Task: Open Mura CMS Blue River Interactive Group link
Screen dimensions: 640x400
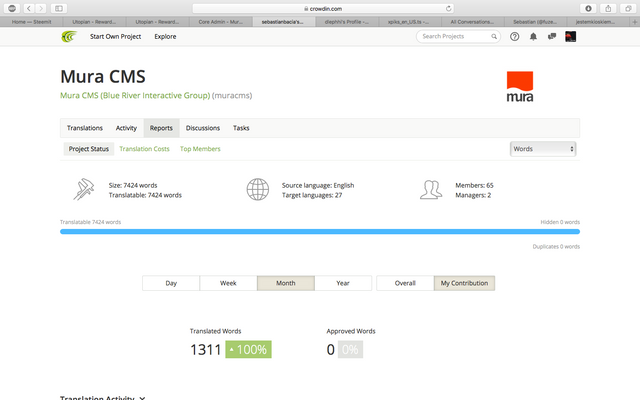Action: click(135, 96)
